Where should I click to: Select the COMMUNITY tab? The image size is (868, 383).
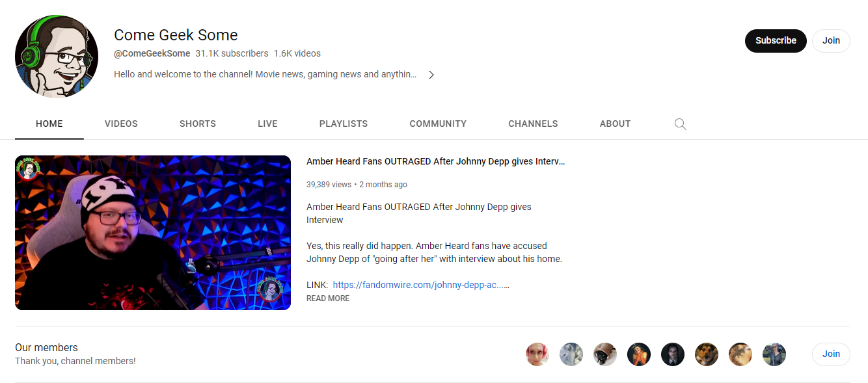[x=438, y=124]
